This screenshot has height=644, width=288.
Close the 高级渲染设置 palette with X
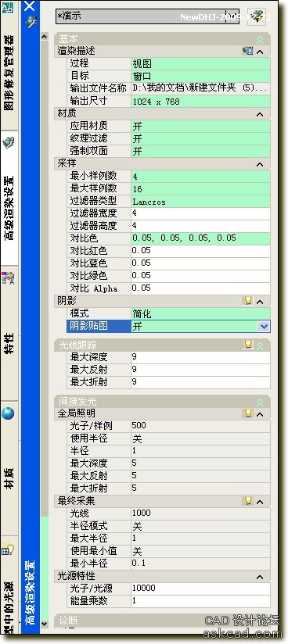pos(30,5)
